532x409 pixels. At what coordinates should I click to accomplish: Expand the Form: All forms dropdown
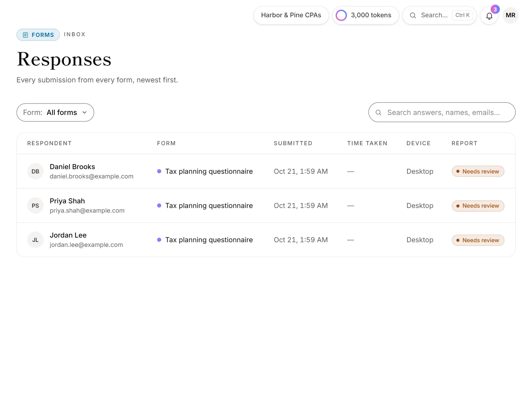click(x=55, y=113)
